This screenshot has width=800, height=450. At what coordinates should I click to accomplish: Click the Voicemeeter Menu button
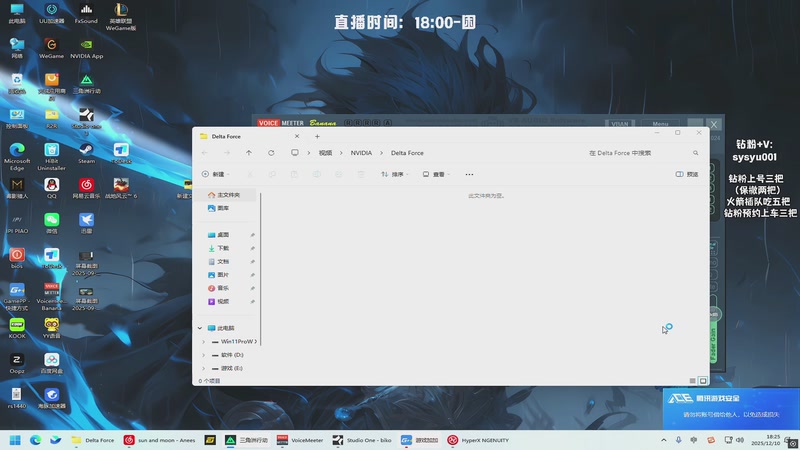pos(660,124)
